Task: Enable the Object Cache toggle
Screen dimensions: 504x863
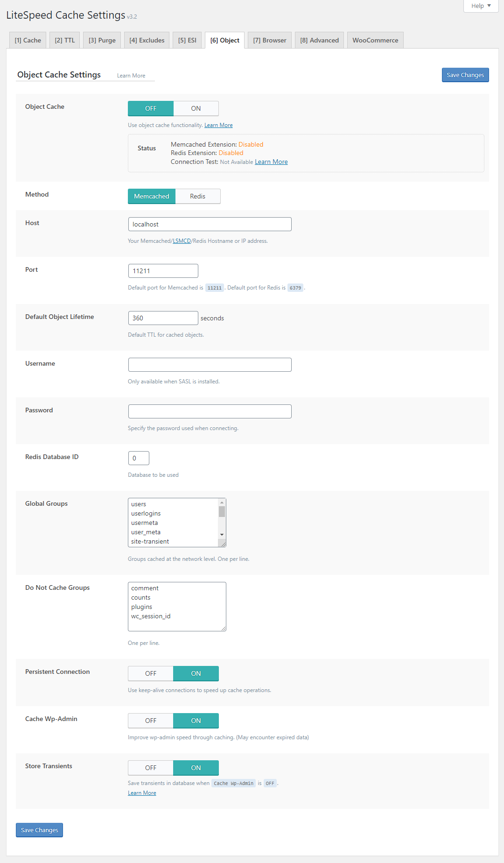Action: (x=196, y=108)
